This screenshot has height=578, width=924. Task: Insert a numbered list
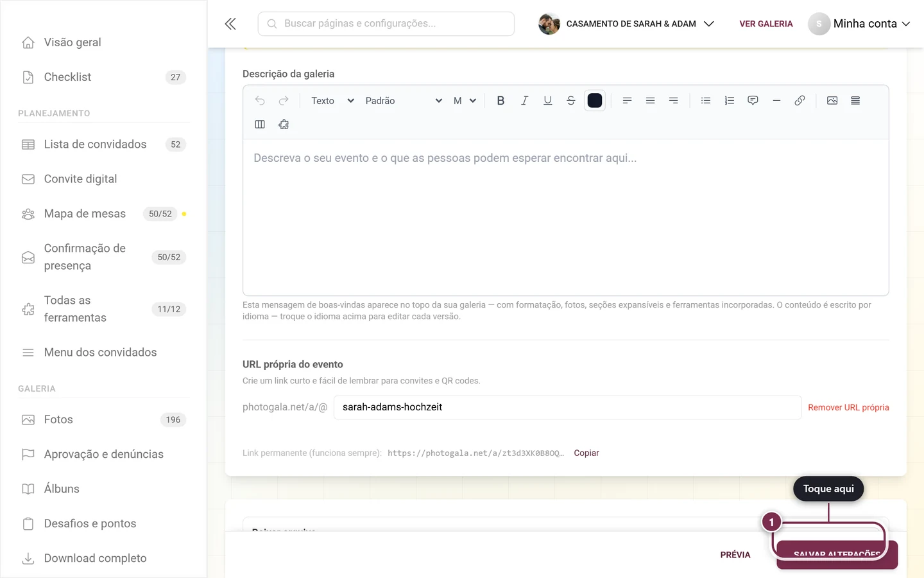(730, 101)
